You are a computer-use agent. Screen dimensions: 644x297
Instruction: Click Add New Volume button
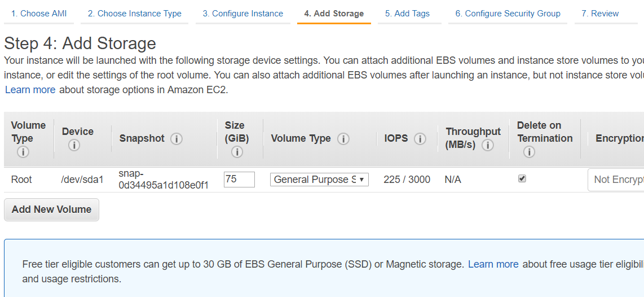pyautogui.click(x=51, y=209)
